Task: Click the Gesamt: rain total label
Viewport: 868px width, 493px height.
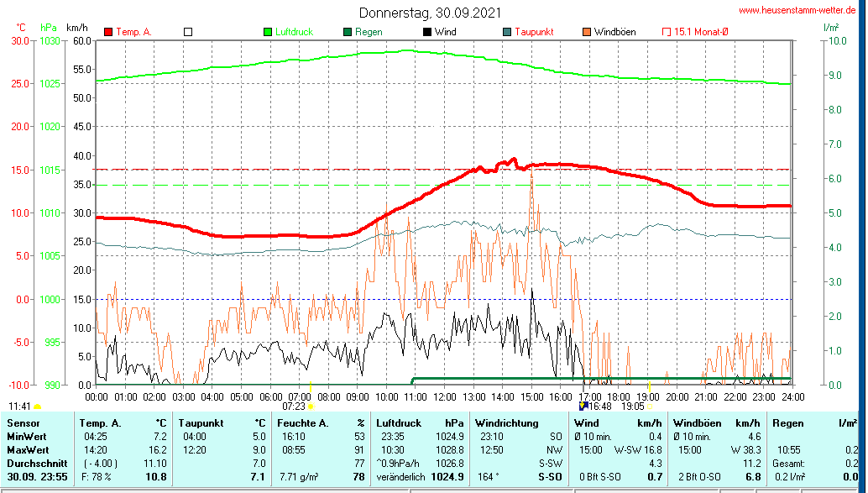Action: [x=791, y=463]
